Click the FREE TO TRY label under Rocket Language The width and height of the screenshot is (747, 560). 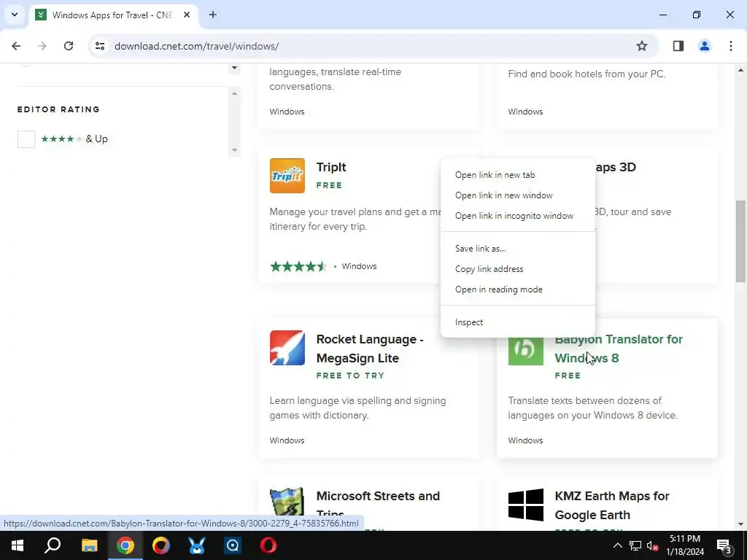click(350, 376)
